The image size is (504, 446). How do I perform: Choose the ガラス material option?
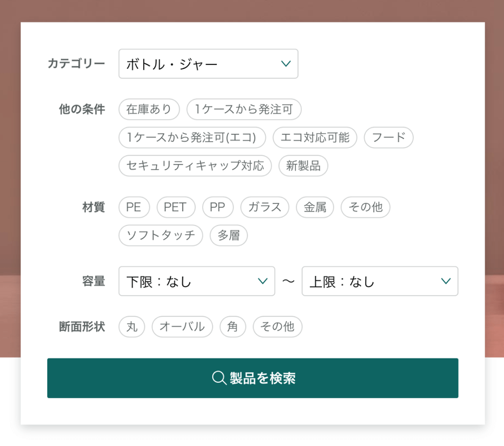265,207
